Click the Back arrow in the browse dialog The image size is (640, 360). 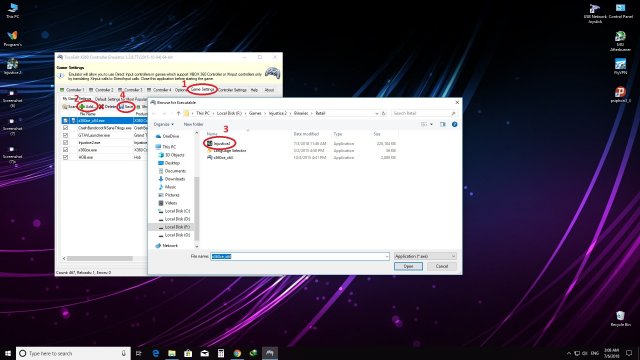pyautogui.click(x=154, y=113)
